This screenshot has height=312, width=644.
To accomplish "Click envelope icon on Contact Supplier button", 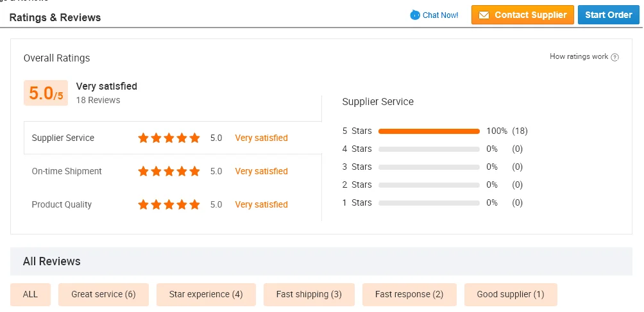I will pos(484,15).
